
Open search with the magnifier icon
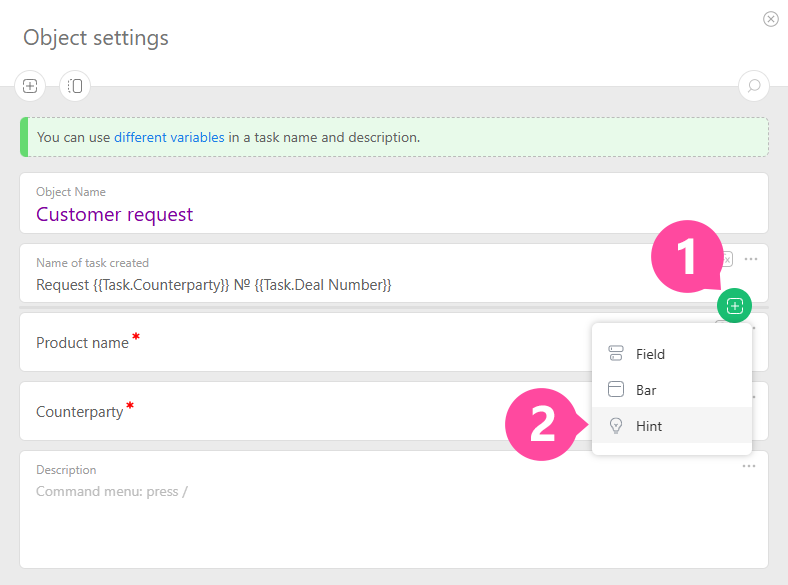click(x=754, y=86)
